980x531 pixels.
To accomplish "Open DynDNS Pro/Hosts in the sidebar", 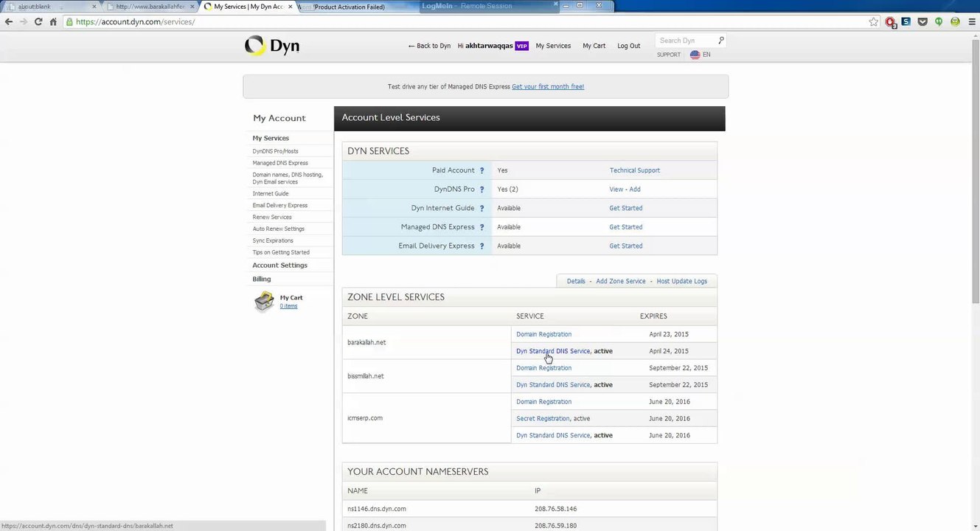I will (x=275, y=151).
